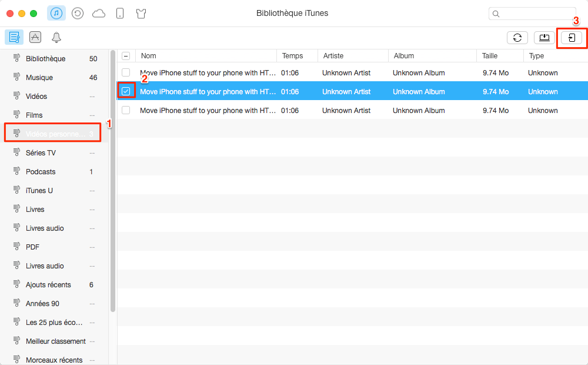Viewport: 588px width, 365px height.
Task: Click Unknown Album in the first row
Action: pyautogui.click(x=419, y=73)
